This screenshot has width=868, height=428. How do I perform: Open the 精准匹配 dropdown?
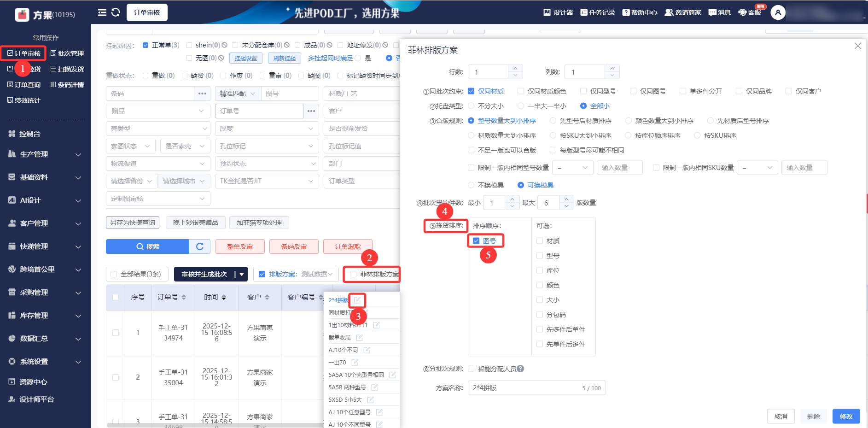point(238,94)
